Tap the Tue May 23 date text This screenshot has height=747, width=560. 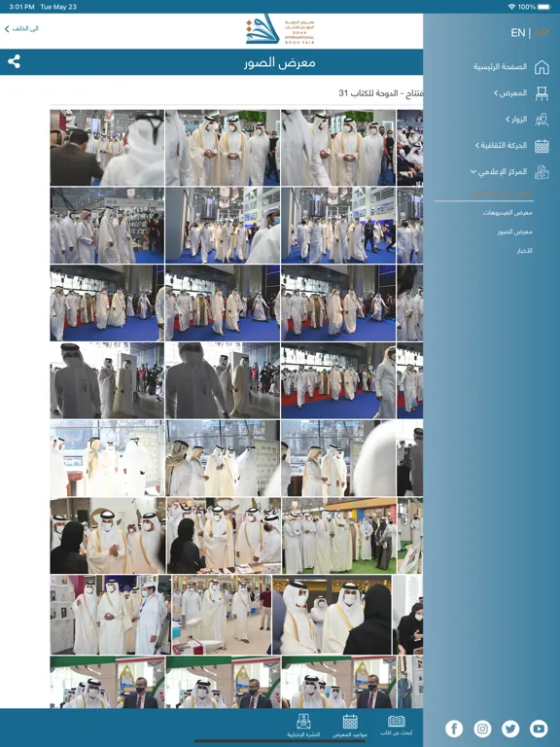click(58, 7)
